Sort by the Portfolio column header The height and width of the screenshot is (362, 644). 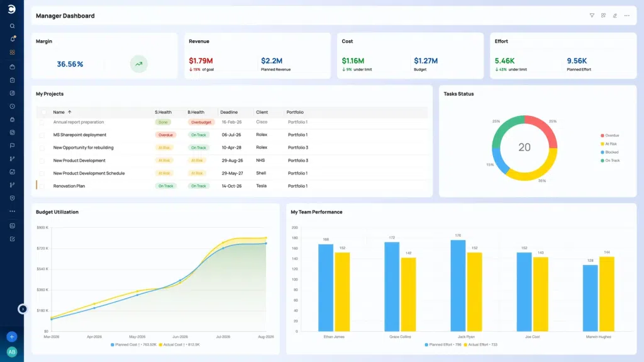(295, 112)
